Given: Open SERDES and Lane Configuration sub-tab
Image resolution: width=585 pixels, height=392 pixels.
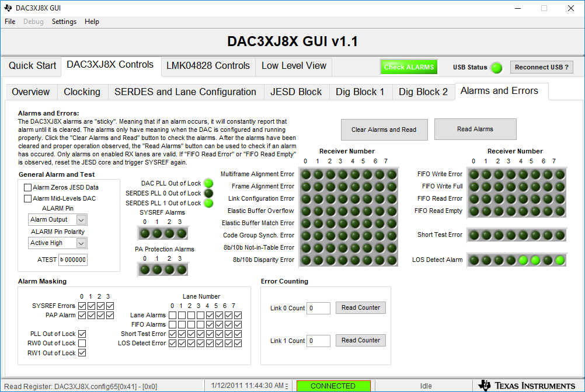Looking at the screenshot, I should [186, 92].
